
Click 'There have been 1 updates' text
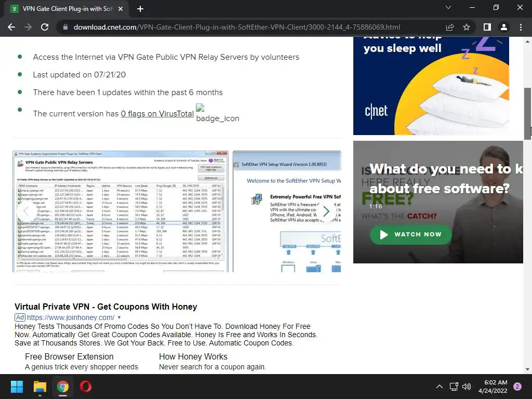tap(128, 92)
